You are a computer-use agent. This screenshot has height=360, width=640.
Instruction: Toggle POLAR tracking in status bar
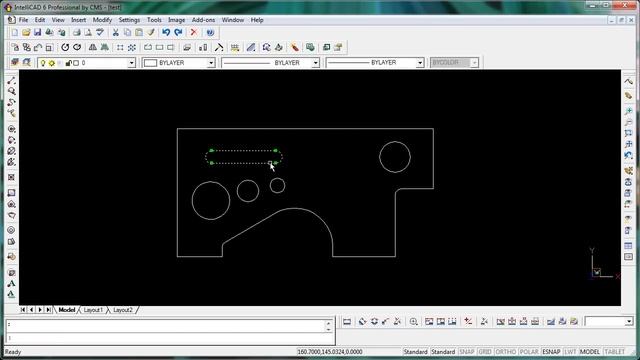pos(529,351)
